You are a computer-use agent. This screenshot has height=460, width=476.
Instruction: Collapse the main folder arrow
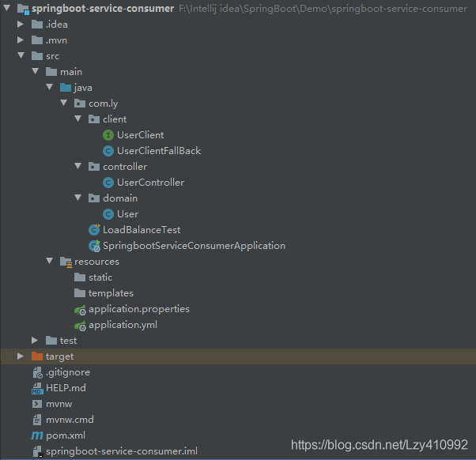[36, 71]
